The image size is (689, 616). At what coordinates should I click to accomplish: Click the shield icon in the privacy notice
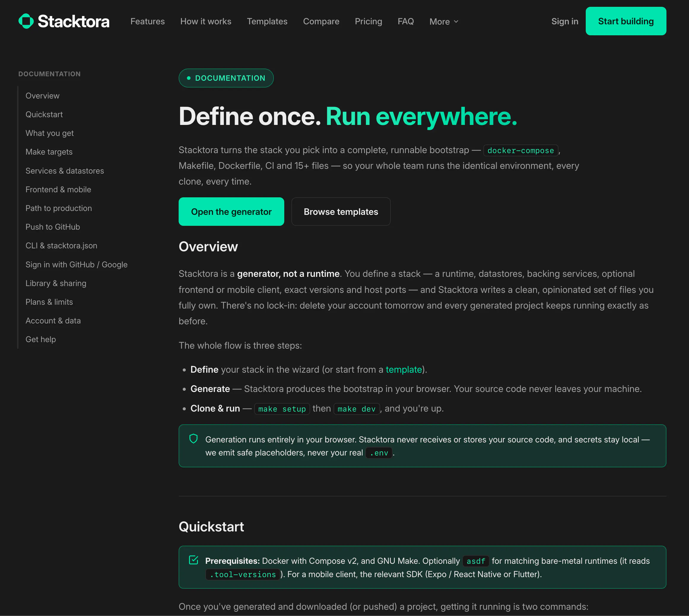[193, 439]
